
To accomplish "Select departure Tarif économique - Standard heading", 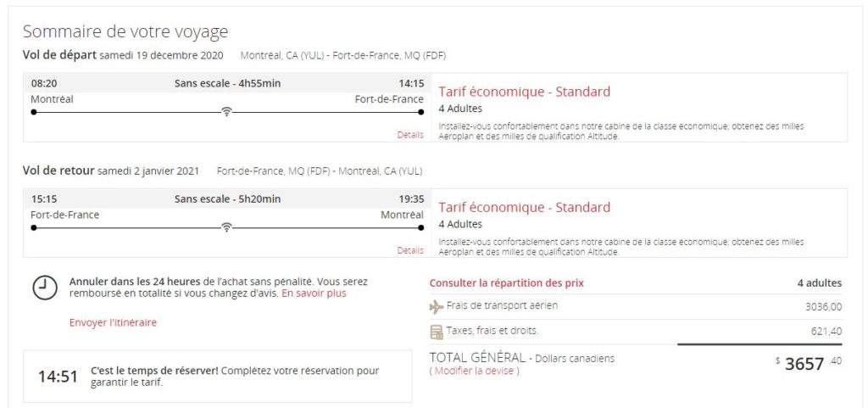I will (524, 92).
